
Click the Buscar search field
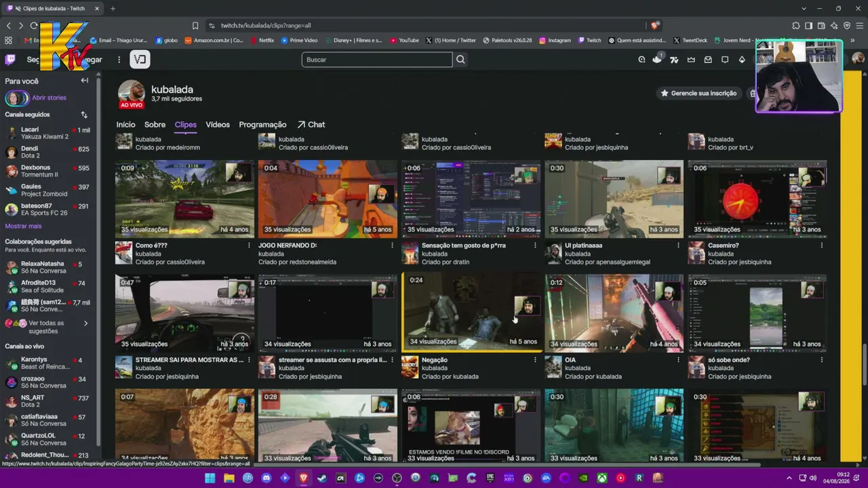(x=377, y=60)
